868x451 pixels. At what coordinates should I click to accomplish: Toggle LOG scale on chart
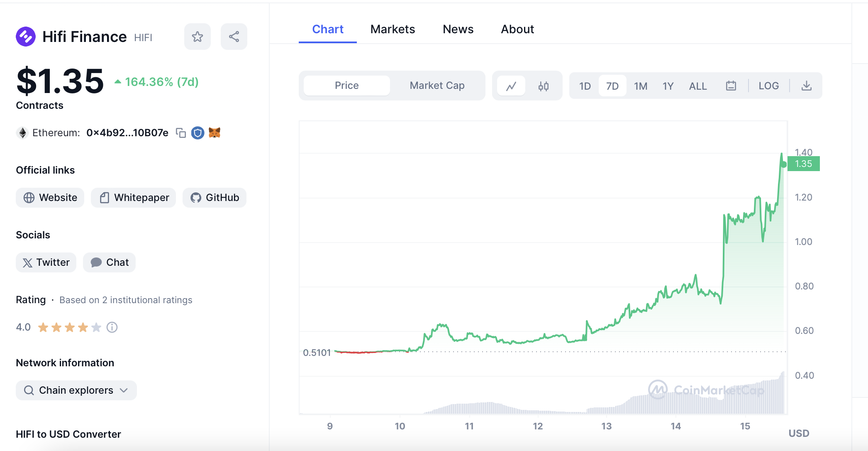(768, 86)
